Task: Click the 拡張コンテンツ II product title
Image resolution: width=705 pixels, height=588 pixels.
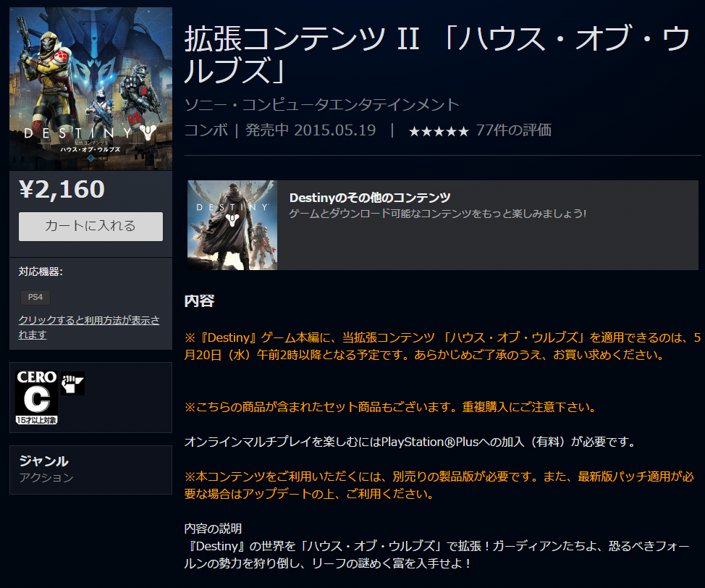Action: (x=437, y=55)
